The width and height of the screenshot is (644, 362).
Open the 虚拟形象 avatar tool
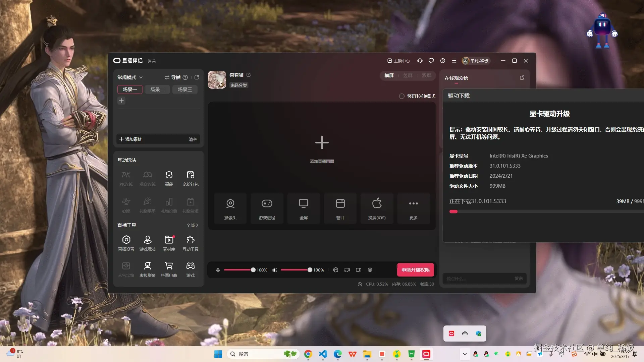148,269
